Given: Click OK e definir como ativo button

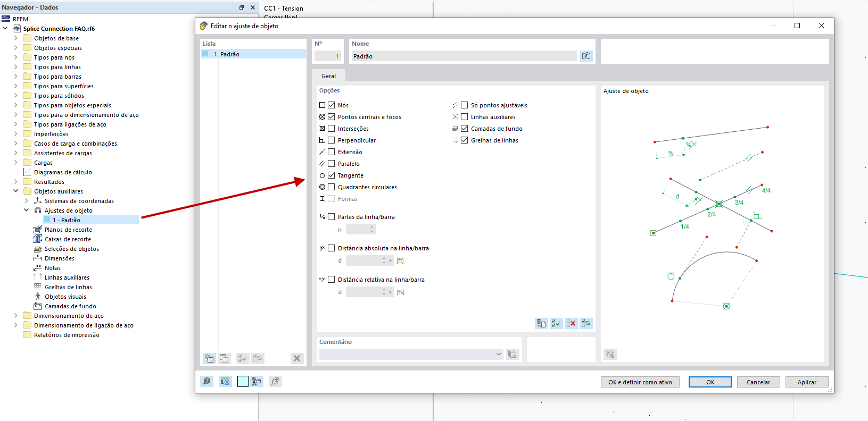Looking at the screenshot, I should point(640,382).
